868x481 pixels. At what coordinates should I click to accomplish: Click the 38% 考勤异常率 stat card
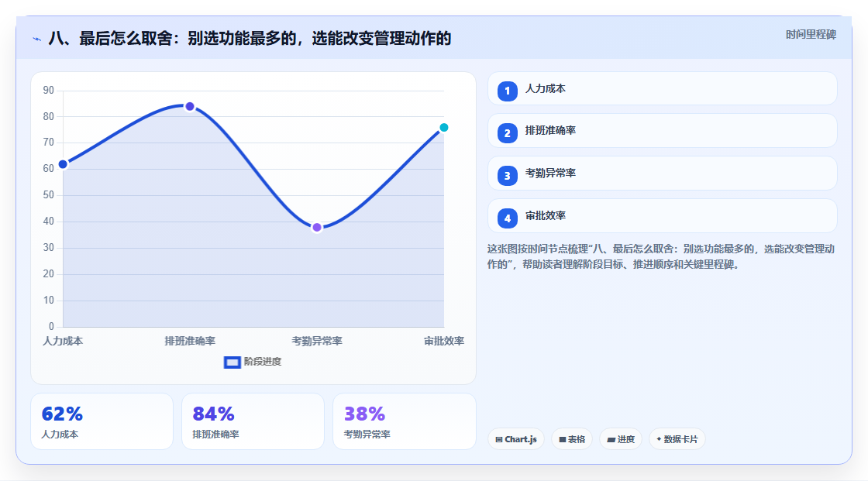404,422
